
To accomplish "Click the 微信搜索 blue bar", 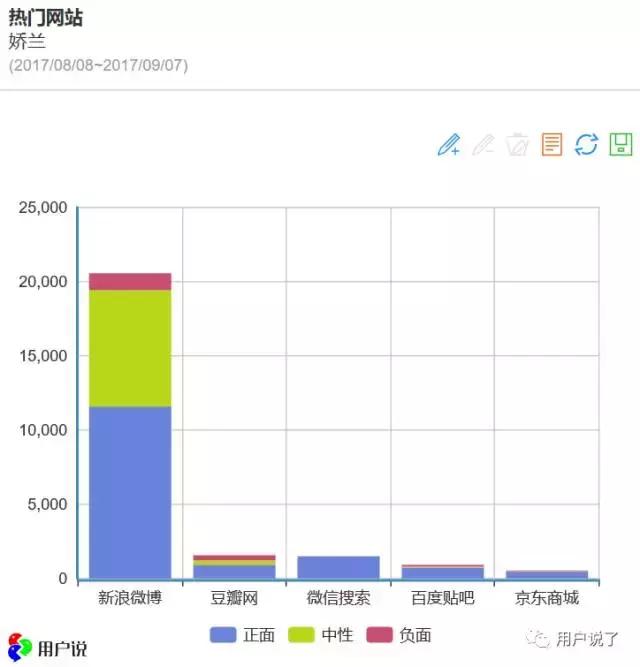I will pyautogui.click(x=338, y=567).
